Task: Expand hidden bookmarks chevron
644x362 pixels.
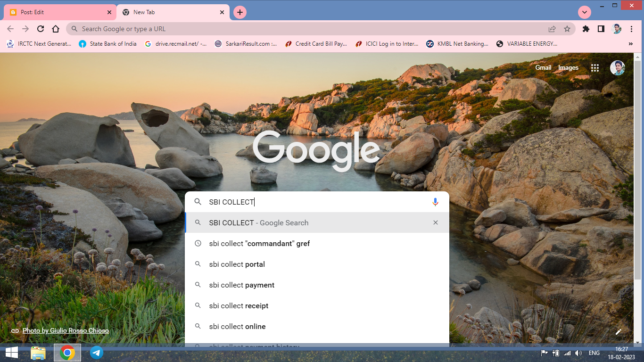Action: pos(631,44)
